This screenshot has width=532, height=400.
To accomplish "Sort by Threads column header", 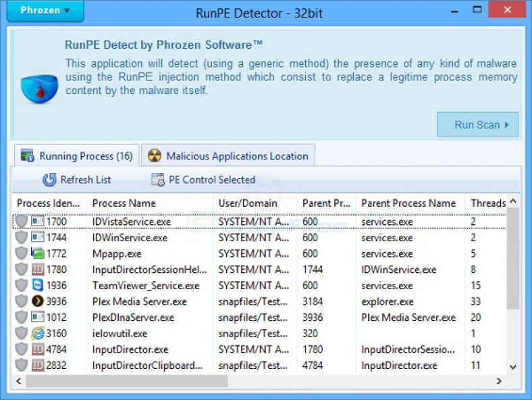I will (x=486, y=203).
